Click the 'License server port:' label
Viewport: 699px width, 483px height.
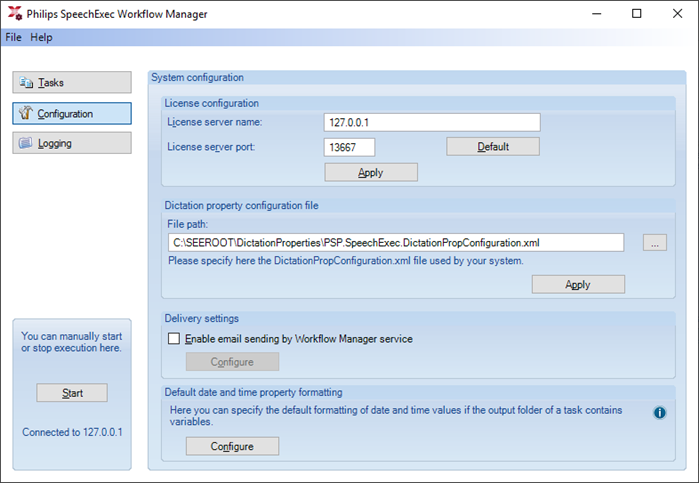coord(211,147)
